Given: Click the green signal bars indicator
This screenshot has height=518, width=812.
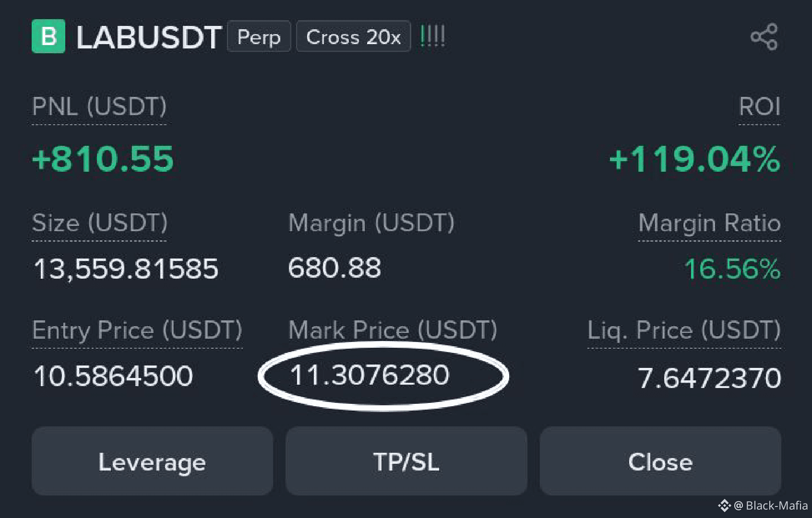Looking at the screenshot, I should coord(432,36).
